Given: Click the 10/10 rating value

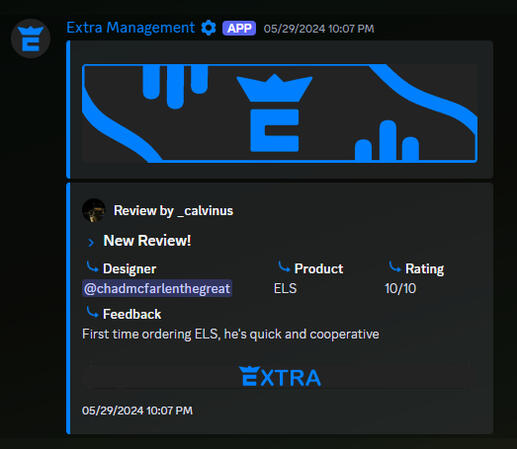Looking at the screenshot, I should click(x=400, y=289).
